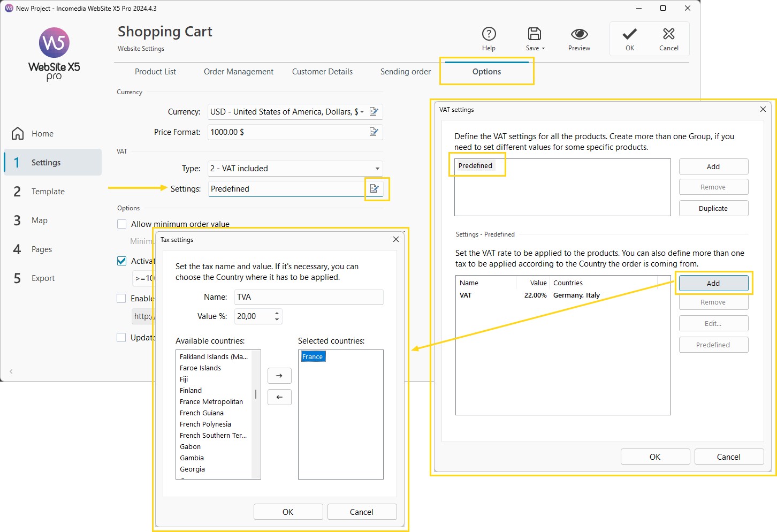Screen dimensions: 777x532
Task: Increase the Value % stepper
Action: click(x=277, y=313)
